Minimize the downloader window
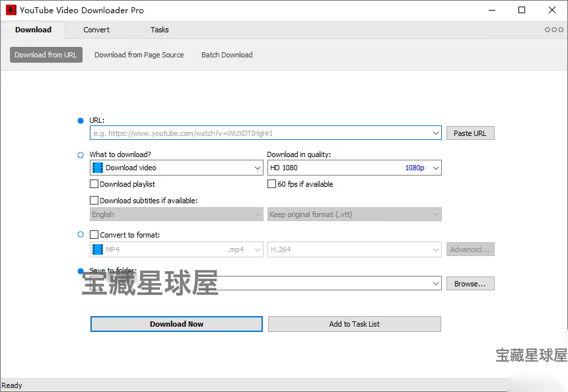Image resolution: width=568 pixels, height=392 pixels. click(492, 10)
